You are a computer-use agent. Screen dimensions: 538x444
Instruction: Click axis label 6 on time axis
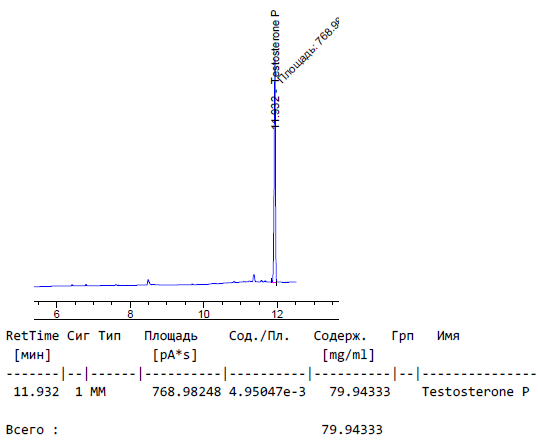[57, 314]
